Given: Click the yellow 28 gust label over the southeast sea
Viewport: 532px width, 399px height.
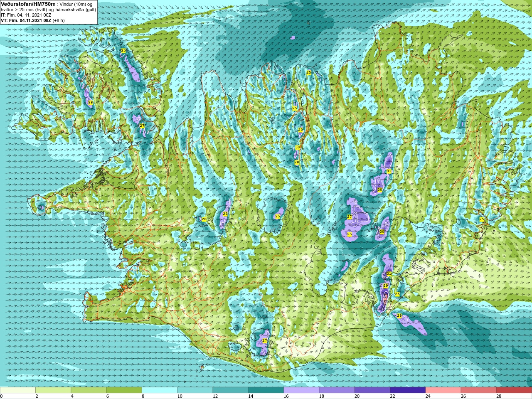Looking at the screenshot, I should [x=399, y=316].
